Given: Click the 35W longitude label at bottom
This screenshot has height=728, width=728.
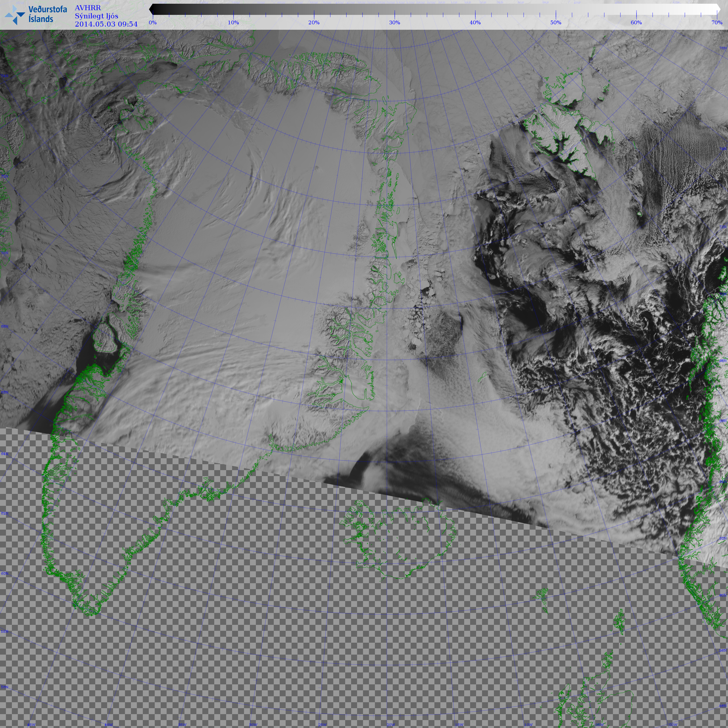Looking at the screenshot, I should click(x=182, y=725).
